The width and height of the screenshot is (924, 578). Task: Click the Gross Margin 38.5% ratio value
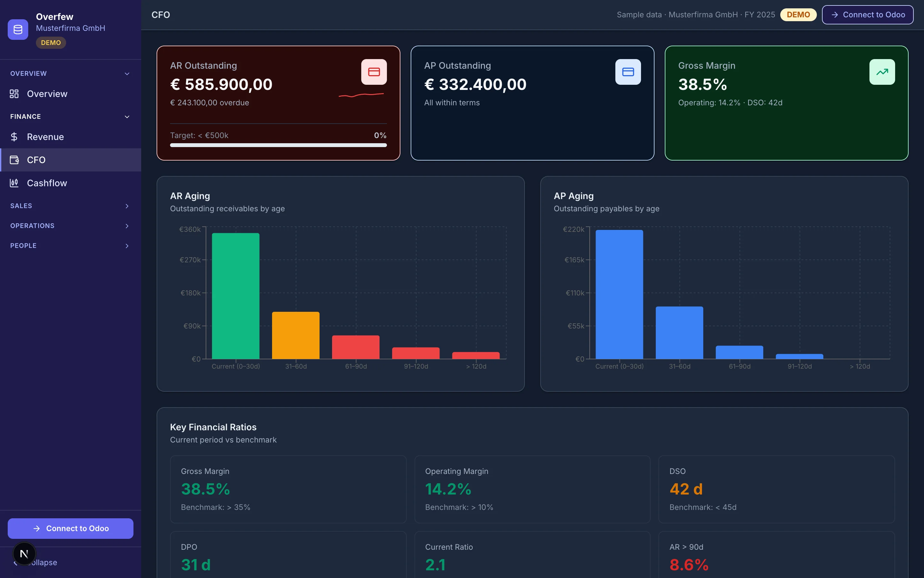tap(205, 489)
